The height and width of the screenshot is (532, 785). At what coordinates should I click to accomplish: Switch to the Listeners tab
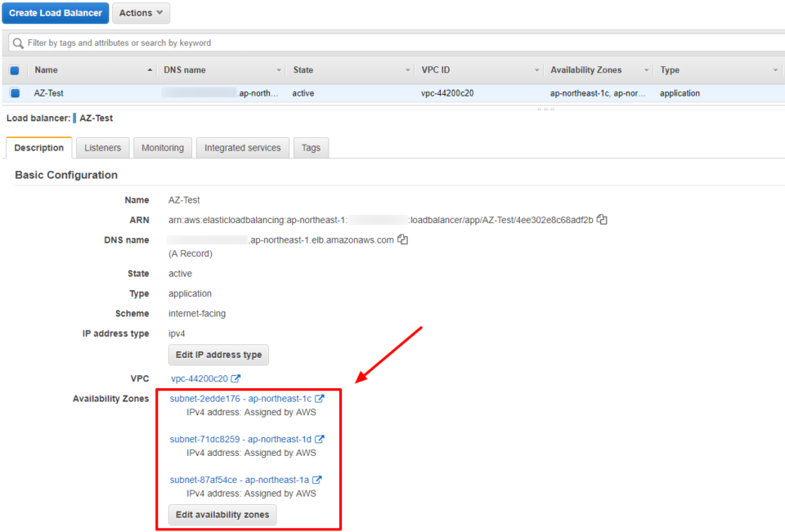tap(102, 148)
